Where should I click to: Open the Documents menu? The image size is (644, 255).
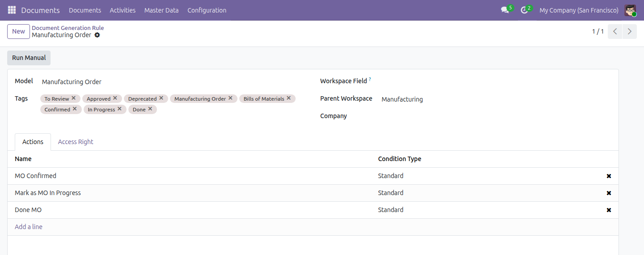point(85,10)
